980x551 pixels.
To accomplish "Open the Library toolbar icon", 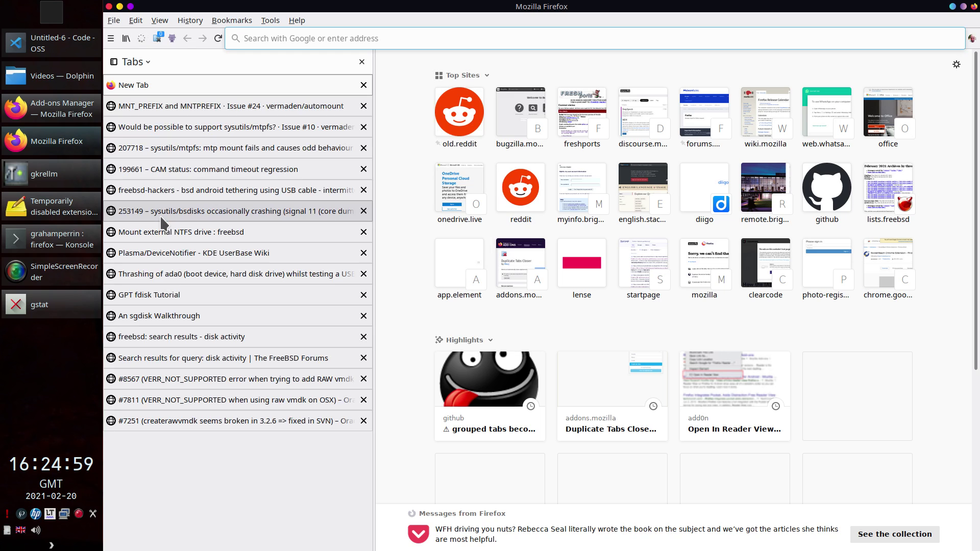I will (x=126, y=38).
